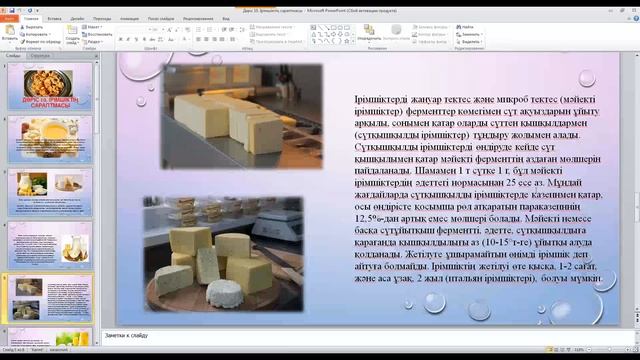Switch to the Design (Дизайн) tab
Viewport: 640px width, 360px height.
[x=77, y=19]
